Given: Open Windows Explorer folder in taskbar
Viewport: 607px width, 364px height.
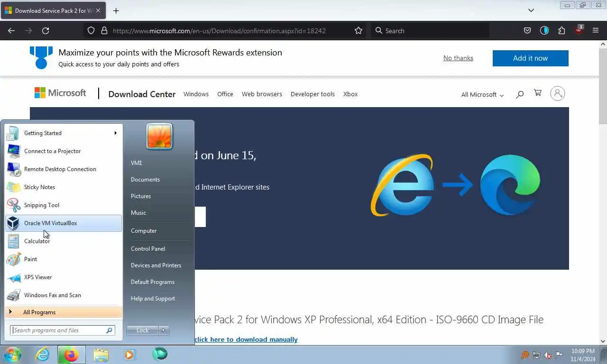Looking at the screenshot, I should 101,355.
